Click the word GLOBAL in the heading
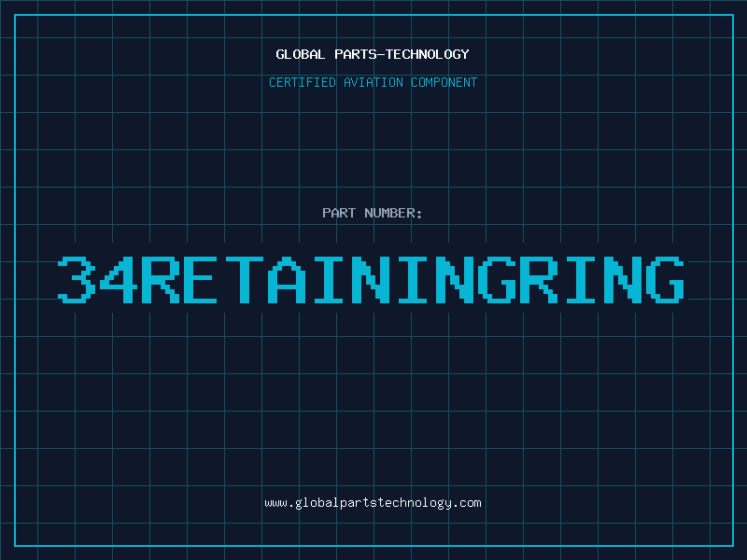 coord(301,54)
